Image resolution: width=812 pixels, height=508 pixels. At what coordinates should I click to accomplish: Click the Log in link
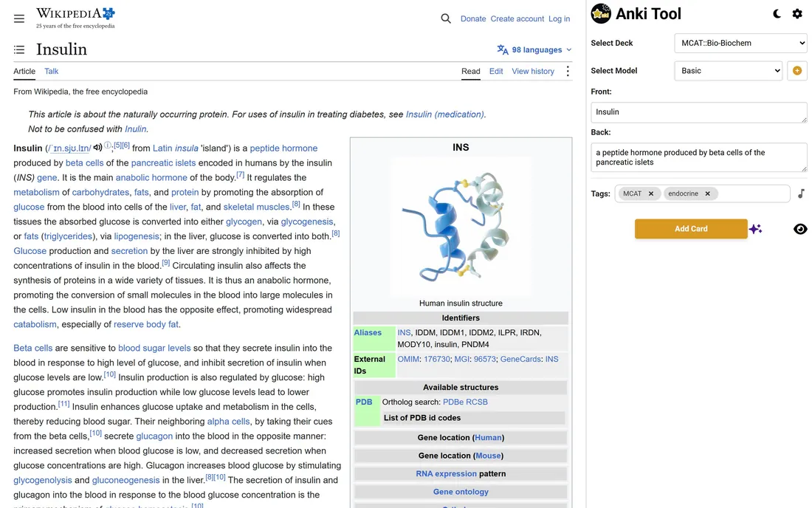click(x=560, y=18)
